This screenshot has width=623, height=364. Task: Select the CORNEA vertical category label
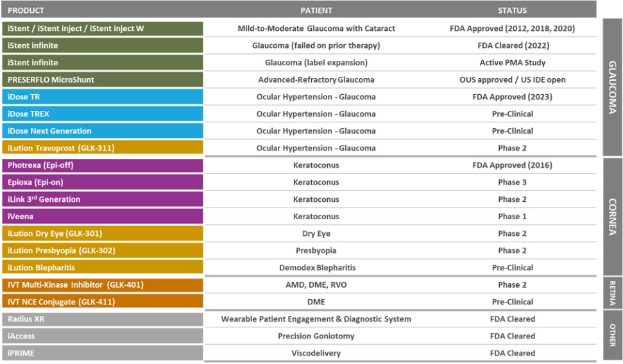(612, 216)
